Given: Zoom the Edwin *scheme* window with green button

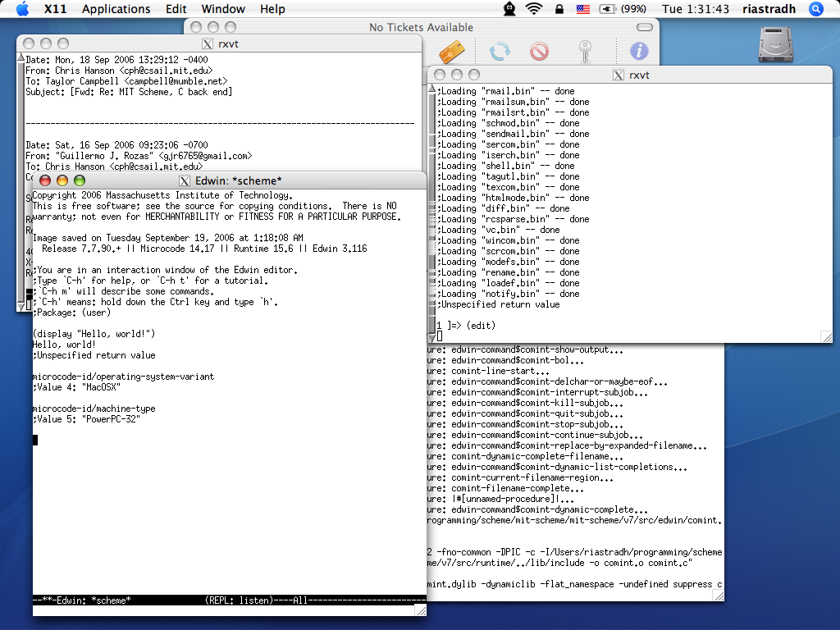Looking at the screenshot, I should click(80, 180).
